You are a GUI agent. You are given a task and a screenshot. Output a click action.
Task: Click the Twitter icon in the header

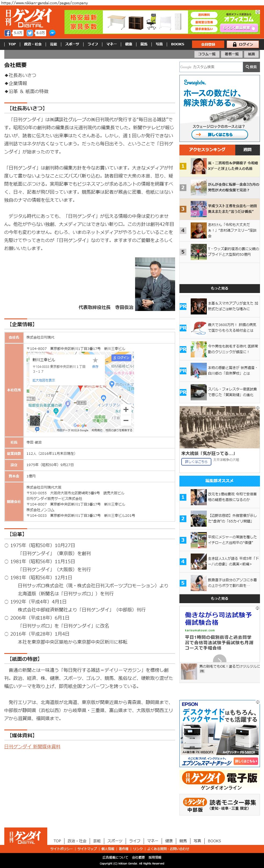pos(30,33)
